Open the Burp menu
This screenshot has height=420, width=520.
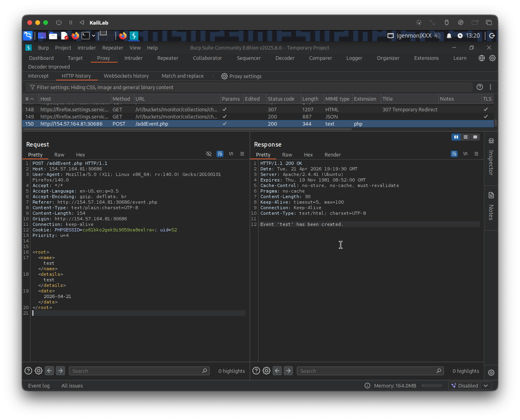44,48
